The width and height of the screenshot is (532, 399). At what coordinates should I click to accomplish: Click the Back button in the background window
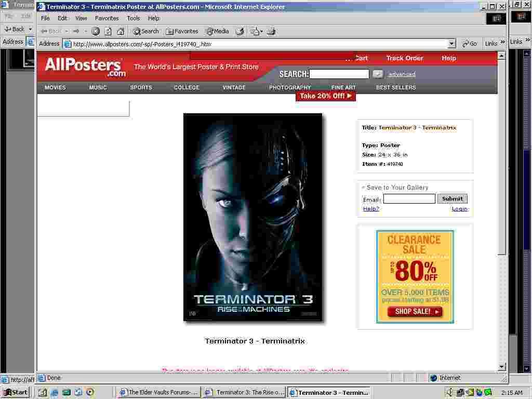14,29
